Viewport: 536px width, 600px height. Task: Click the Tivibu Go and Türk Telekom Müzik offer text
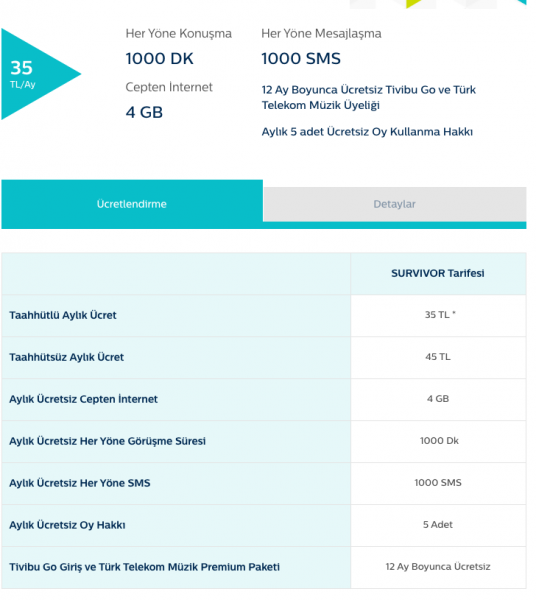pyautogui.click(x=368, y=97)
